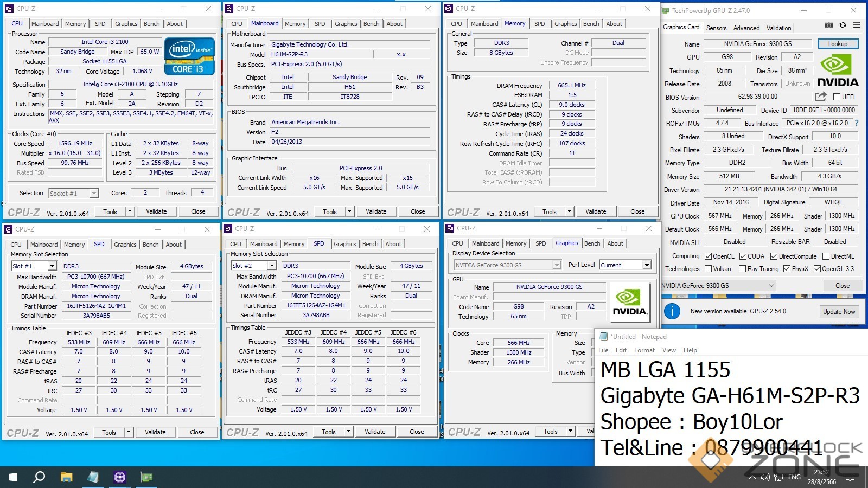Click the Lookup button in GPU-Z
This screenshot has width=868, height=488.
click(x=837, y=44)
